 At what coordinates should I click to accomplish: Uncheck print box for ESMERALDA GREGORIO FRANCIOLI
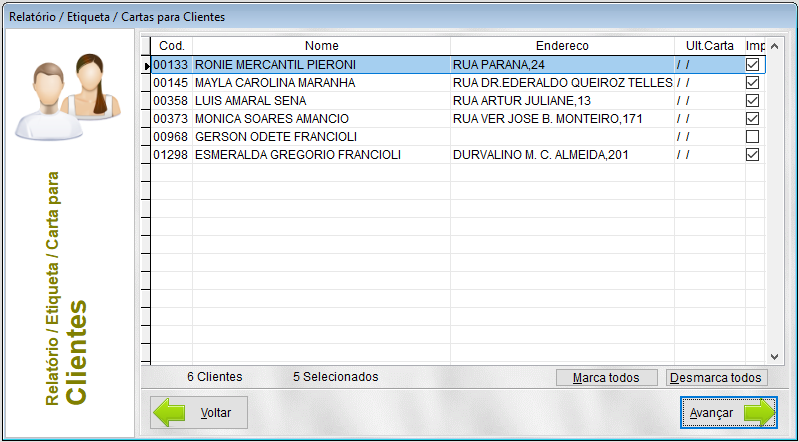pyautogui.click(x=752, y=154)
